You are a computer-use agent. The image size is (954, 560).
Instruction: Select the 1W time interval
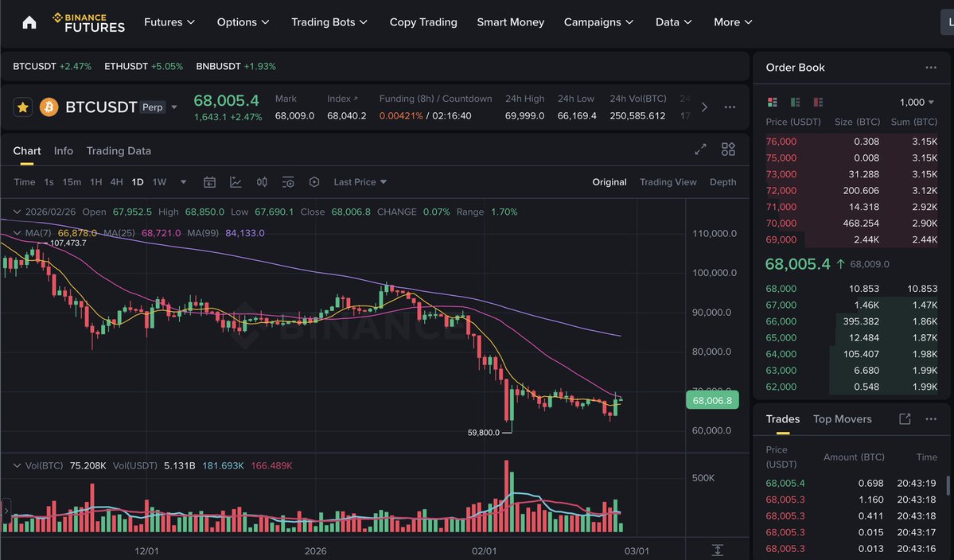pyautogui.click(x=159, y=182)
